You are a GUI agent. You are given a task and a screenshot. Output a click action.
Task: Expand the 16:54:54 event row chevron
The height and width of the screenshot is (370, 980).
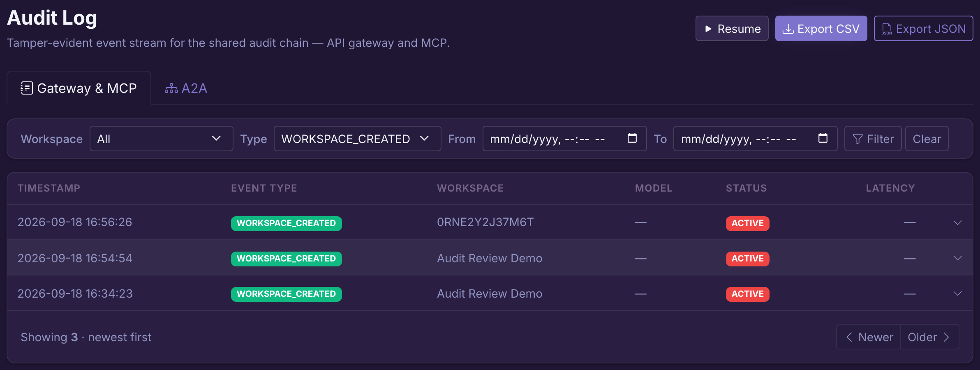click(957, 258)
